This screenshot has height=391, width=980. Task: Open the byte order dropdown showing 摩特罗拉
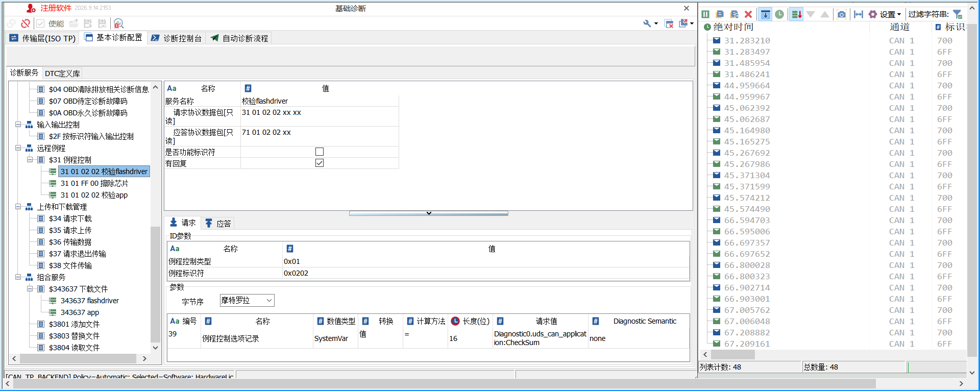coord(247,300)
